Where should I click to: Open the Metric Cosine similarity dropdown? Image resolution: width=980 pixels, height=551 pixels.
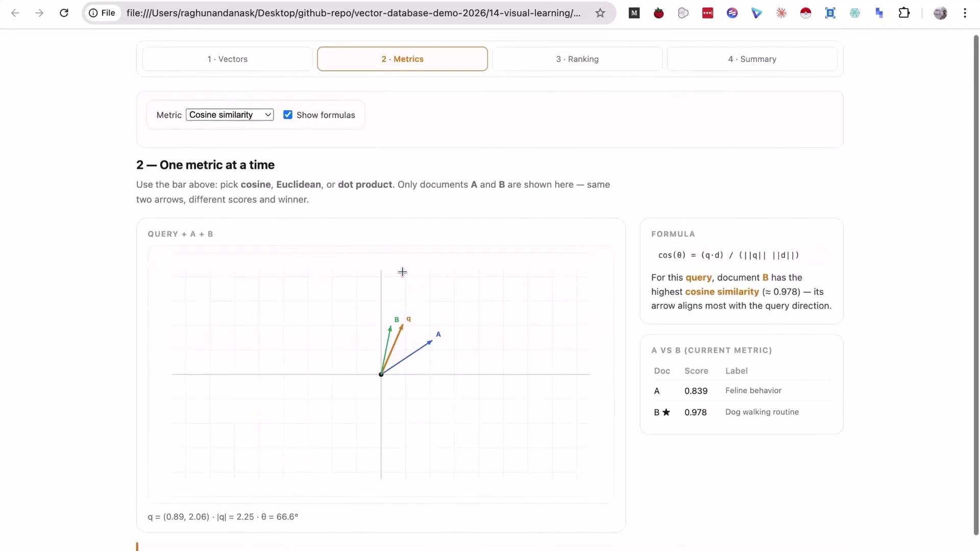(230, 115)
